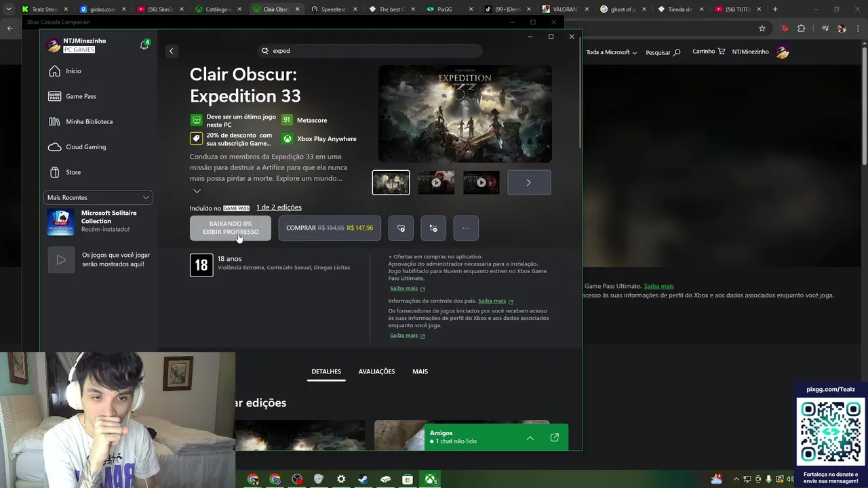Switch to the VALORANT browser tab
868x488 pixels.
[x=564, y=9]
